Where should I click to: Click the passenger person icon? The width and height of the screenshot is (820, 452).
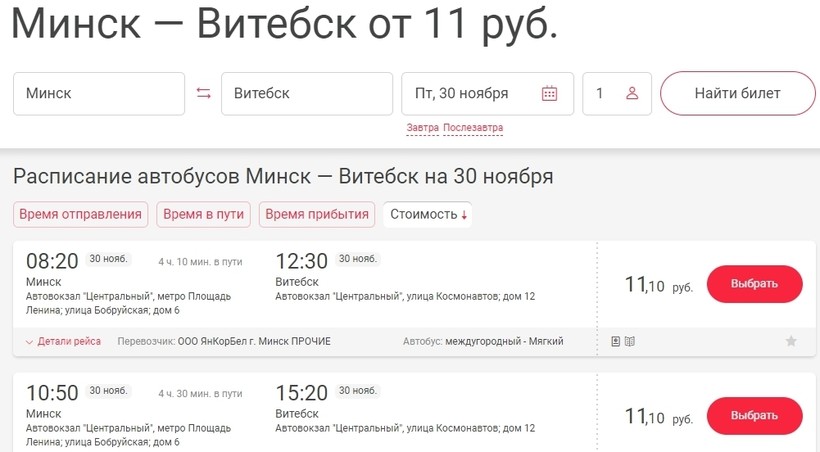pos(632,94)
